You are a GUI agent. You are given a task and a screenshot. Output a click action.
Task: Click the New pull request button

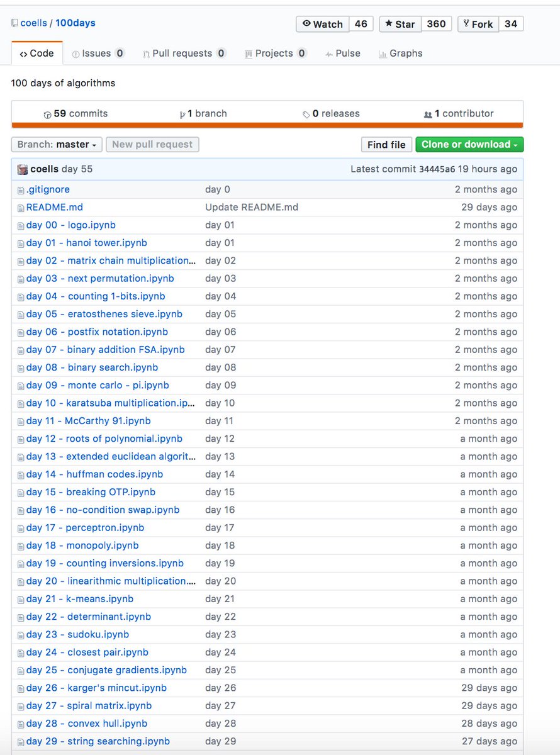click(x=152, y=145)
